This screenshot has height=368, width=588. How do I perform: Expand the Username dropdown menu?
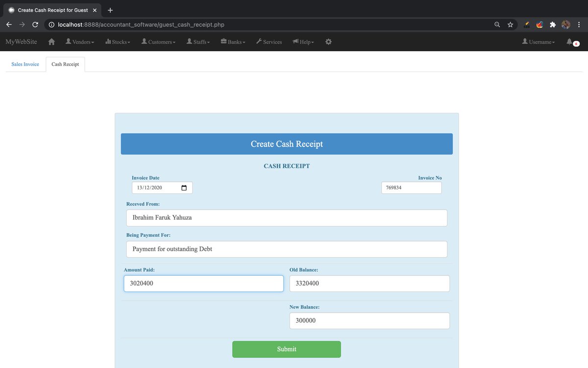pos(538,42)
